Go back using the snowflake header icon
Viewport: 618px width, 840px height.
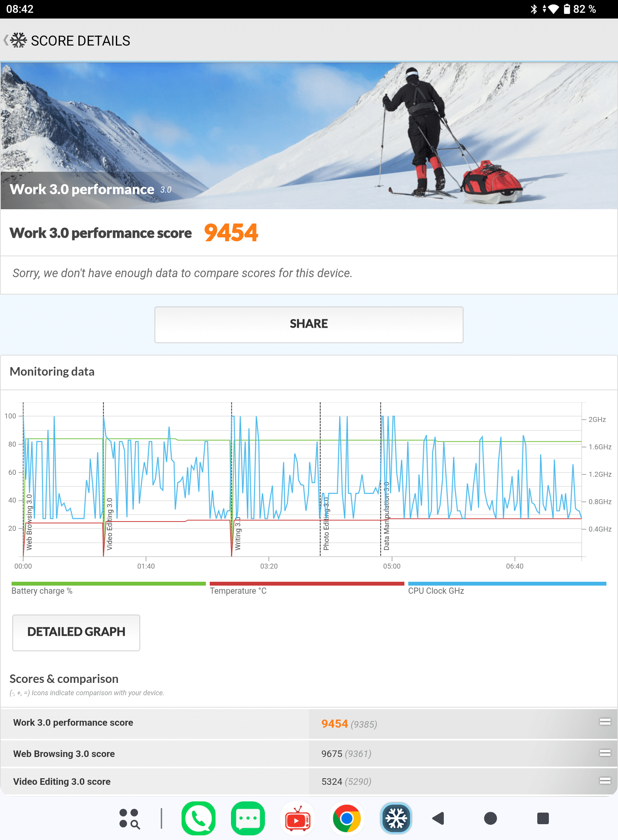pos(19,40)
